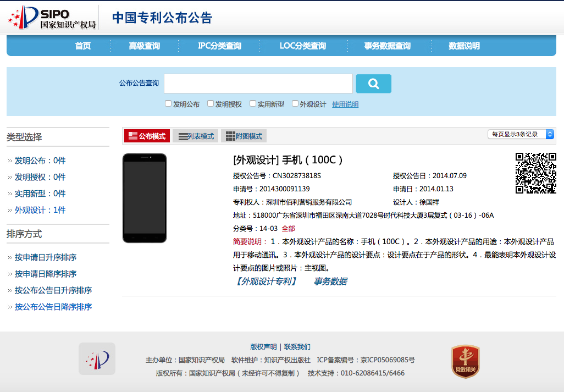Click the magnifier search button

tap(373, 84)
